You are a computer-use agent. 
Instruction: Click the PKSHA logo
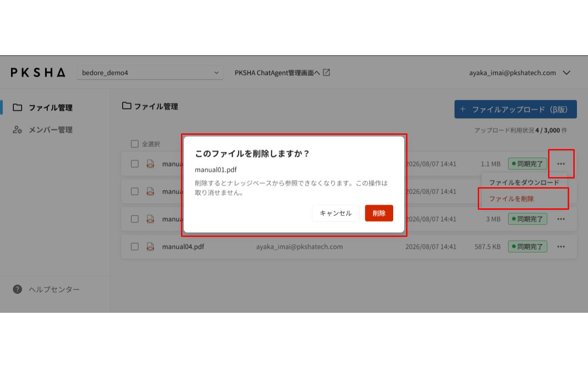click(38, 73)
